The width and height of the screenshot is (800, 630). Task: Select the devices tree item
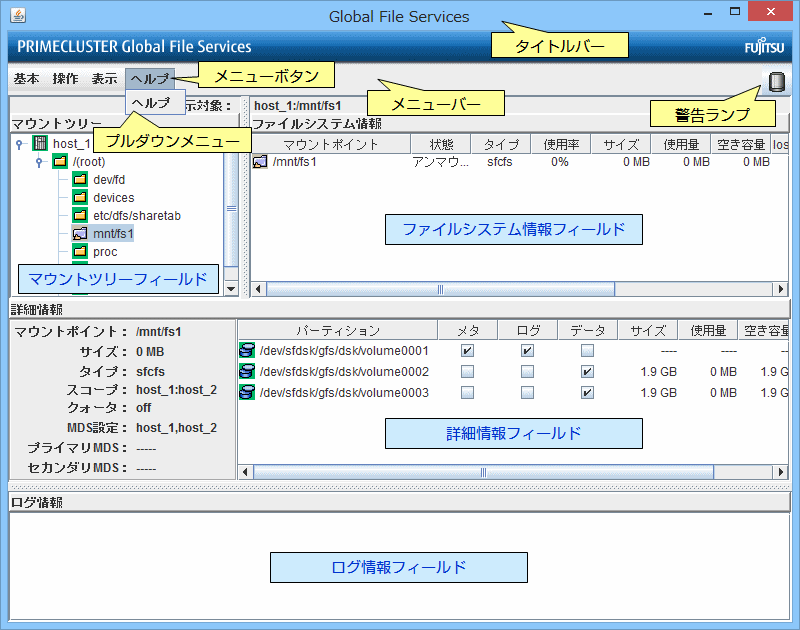point(113,197)
